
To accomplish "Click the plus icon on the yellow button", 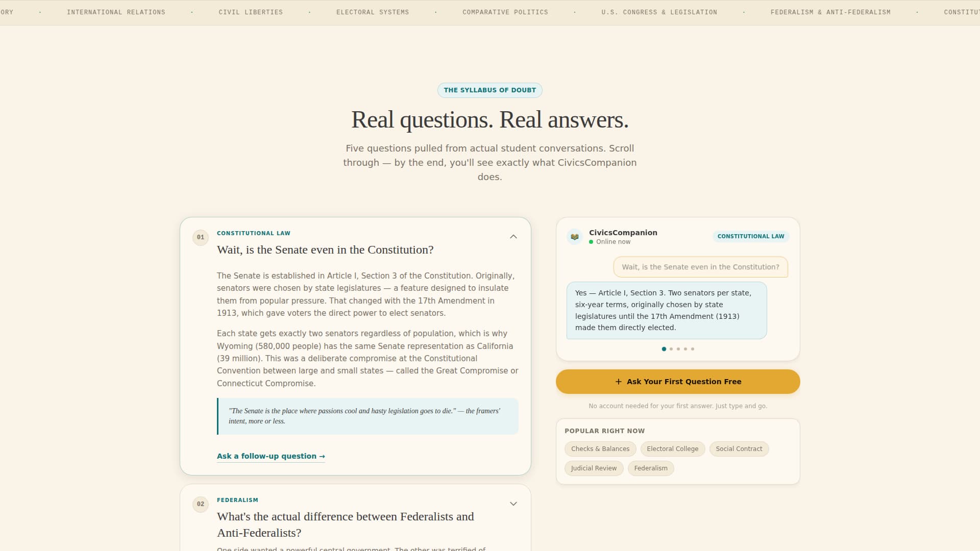I will point(618,381).
